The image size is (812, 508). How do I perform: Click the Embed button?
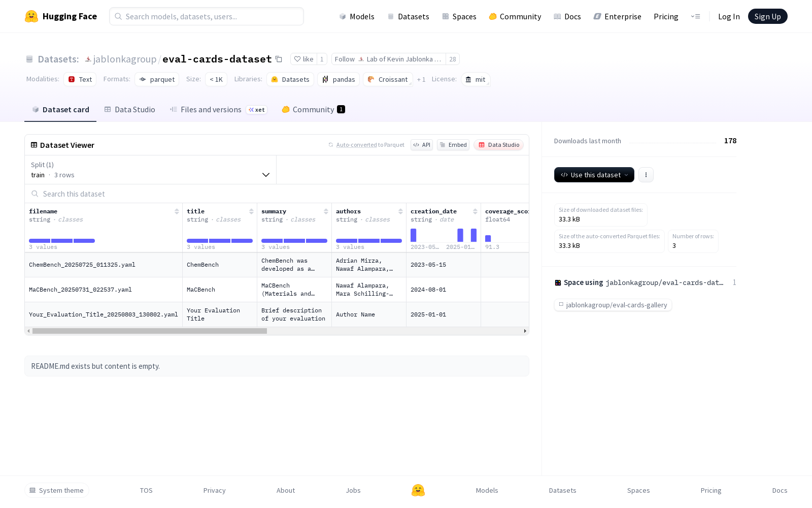pos(453,145)
